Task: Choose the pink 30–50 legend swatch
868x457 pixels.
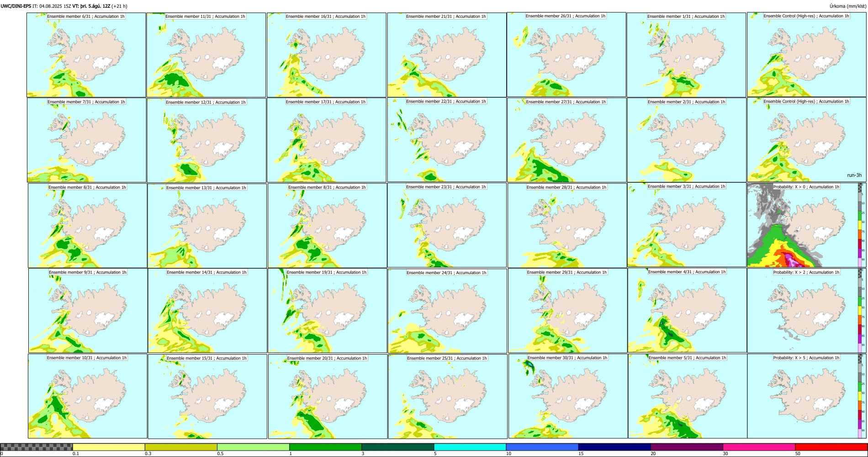Action: pos(759,447)
